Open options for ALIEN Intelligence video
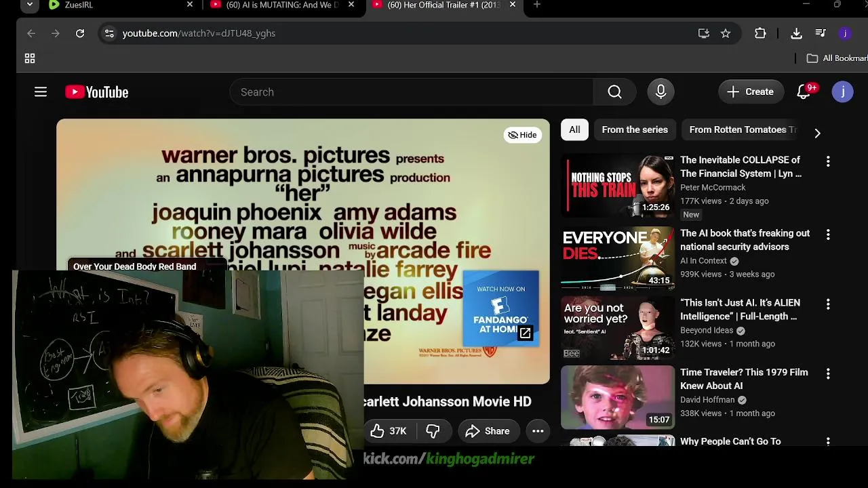This screenshot has height=488, width=868. 828,304
